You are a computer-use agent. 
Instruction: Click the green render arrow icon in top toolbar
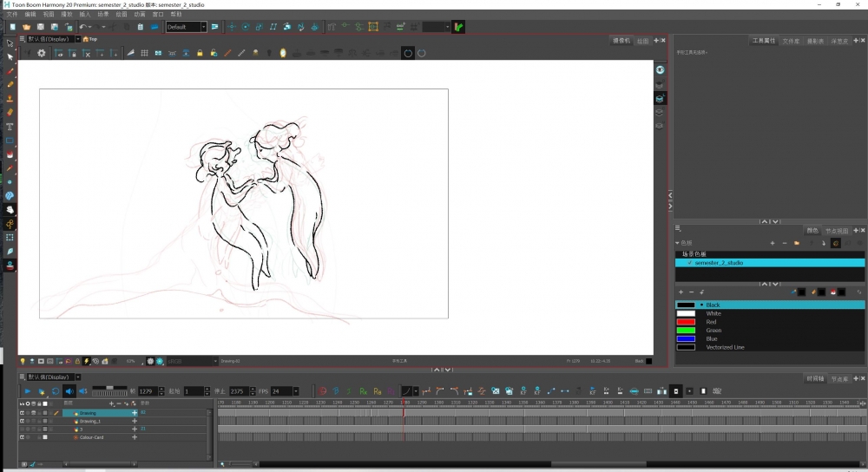[x=458, y=27]
